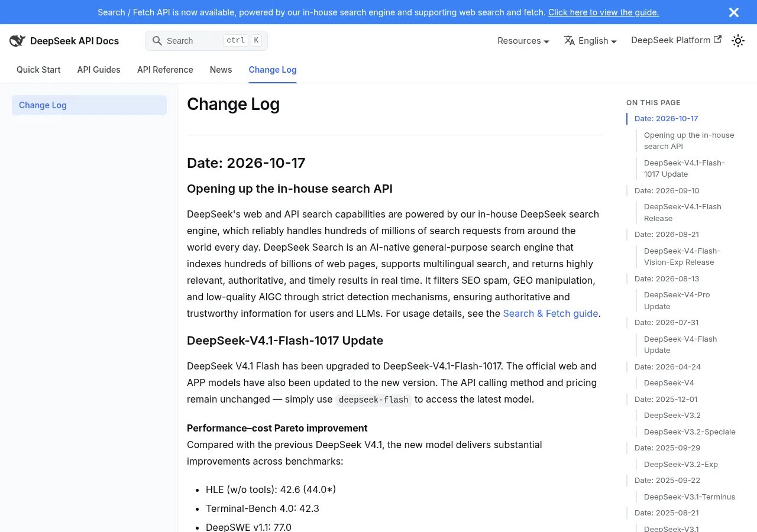Click the external link icon beside DeepSeek Platform
This screenshot has width=757, height=532.
pyautogui.click(x=717, y=40)
